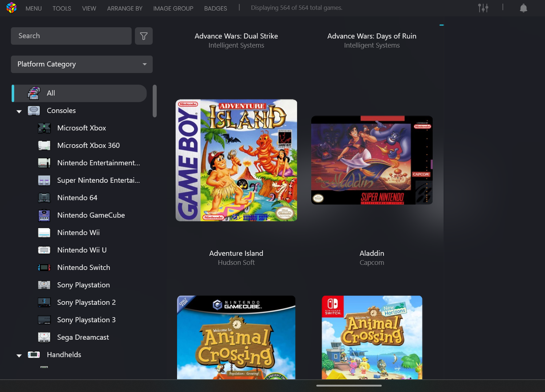Screen dimensions: 545x392
Task: Click the Nintendo Entertainment System icon
Action: point(44,163)
